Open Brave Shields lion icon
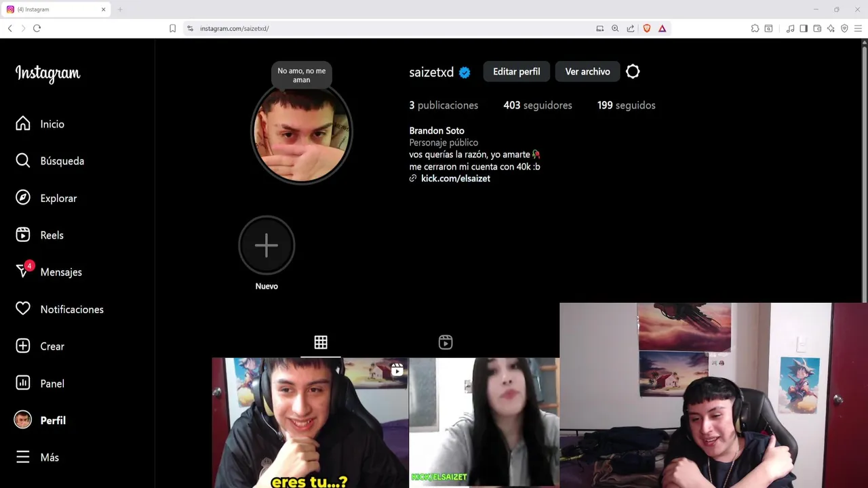This screenshot has width=868, height=488. point(647,28)
